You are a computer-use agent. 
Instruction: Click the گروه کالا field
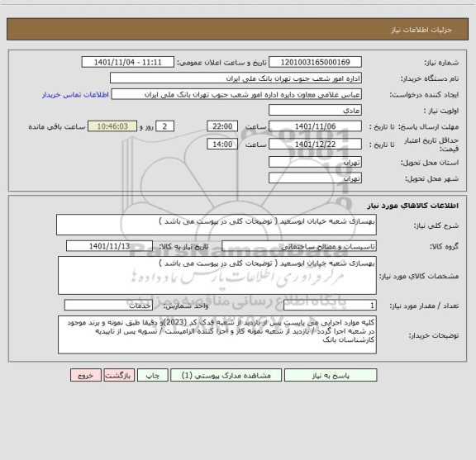click(299, 246)
